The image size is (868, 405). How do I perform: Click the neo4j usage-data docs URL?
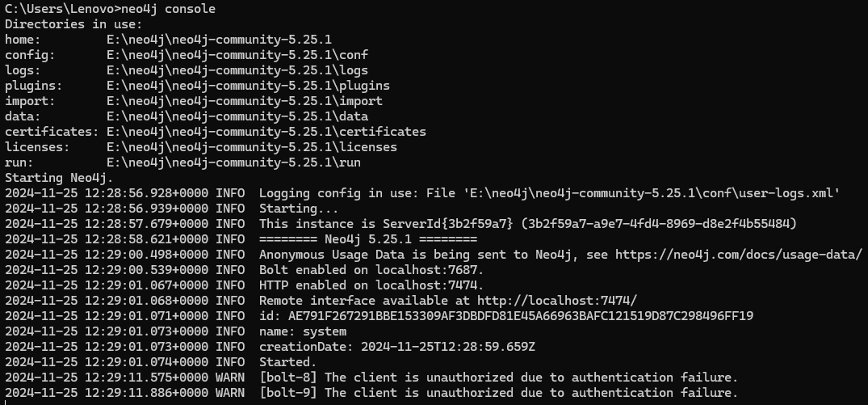(x=738, y=255)
